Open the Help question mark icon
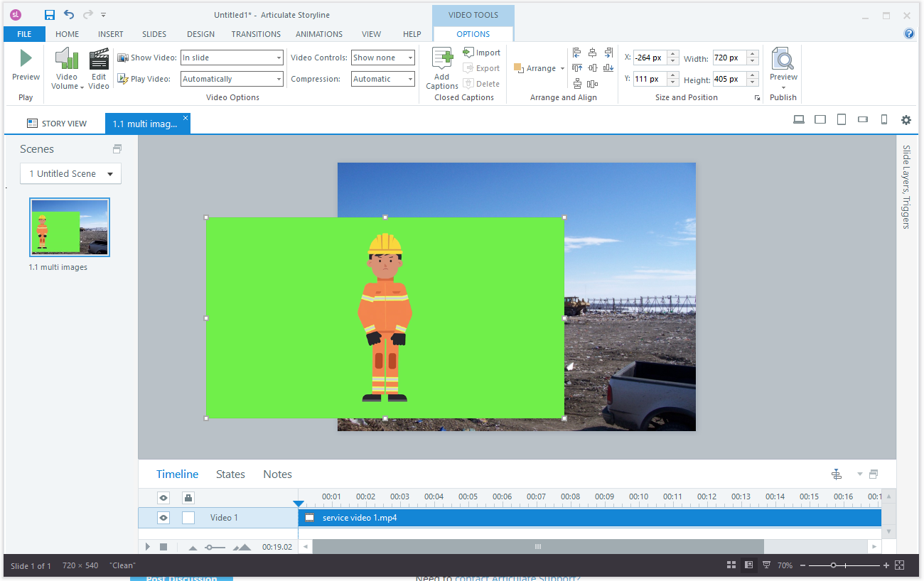 coord(909,33)
